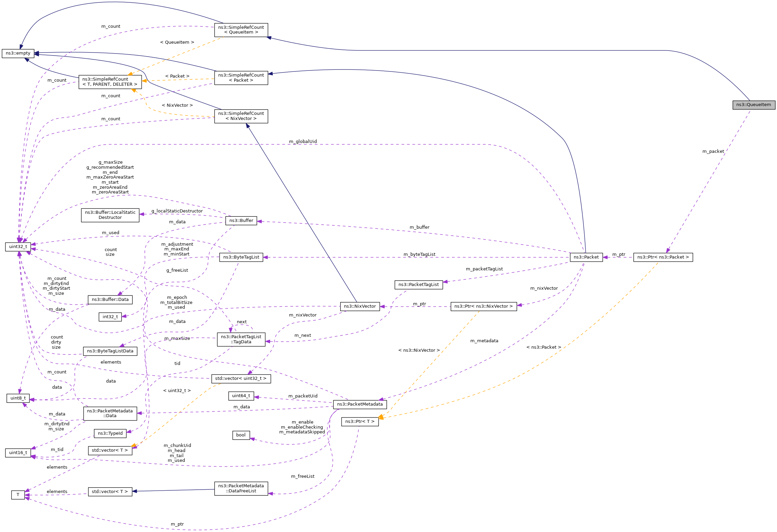Click the int32_t type node
Image resolution: width=777 pixels, height=532 pixels.
pyautogui.click(x=110, y=317)
